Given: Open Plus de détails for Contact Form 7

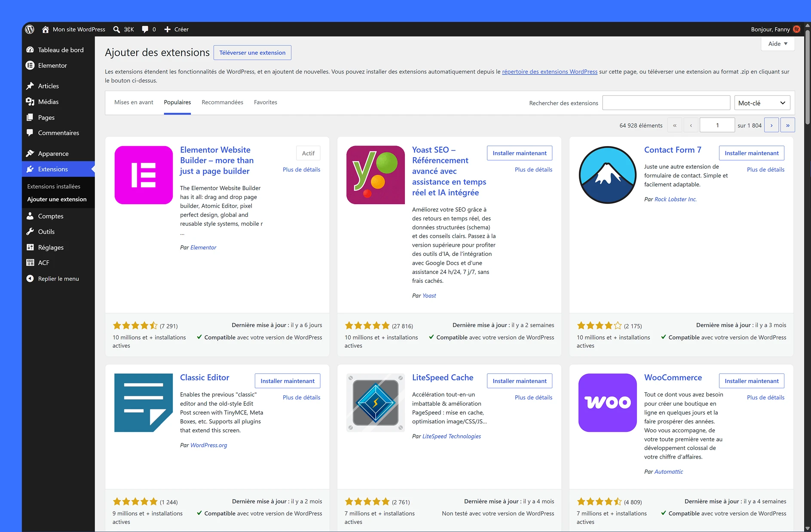Looking at the screenshot, I should 765,169.
